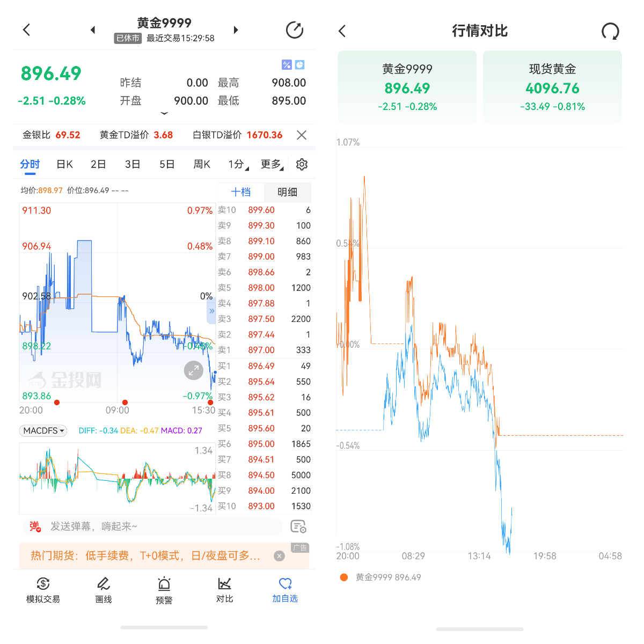
Task: Collapse order book with double arrow handle
Action: pyautogui.click(x=211, y=311)
